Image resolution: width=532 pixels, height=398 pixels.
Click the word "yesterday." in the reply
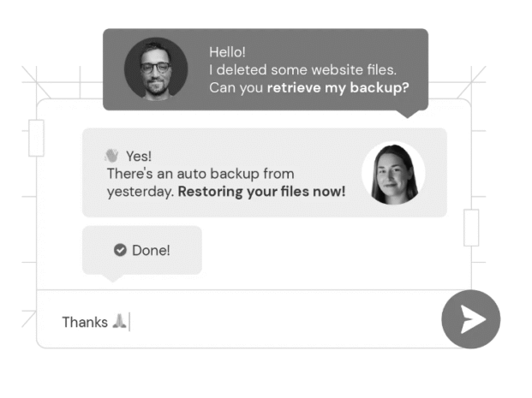click(x=140, y=191)
